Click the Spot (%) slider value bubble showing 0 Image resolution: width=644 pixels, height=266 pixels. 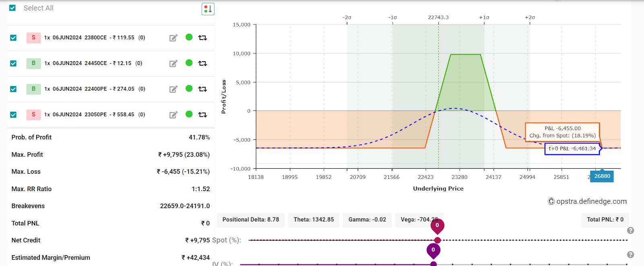[x=437, y=226]
